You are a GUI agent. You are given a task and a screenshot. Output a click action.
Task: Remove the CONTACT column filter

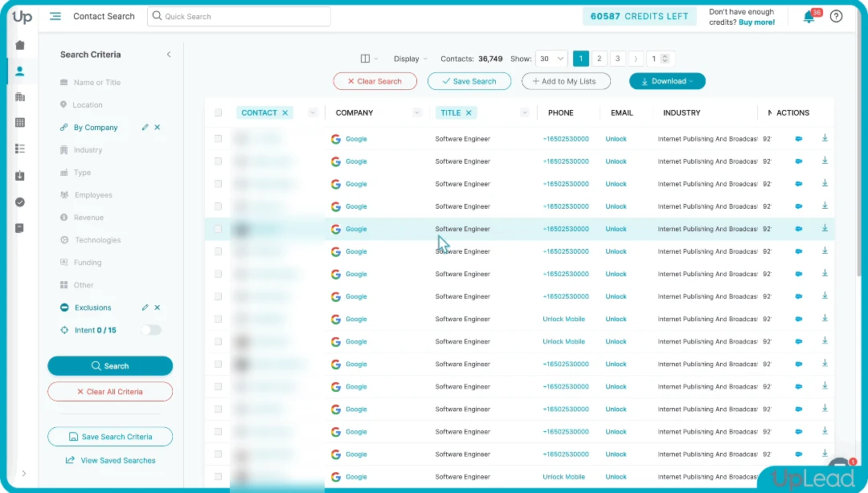[285, 113]
